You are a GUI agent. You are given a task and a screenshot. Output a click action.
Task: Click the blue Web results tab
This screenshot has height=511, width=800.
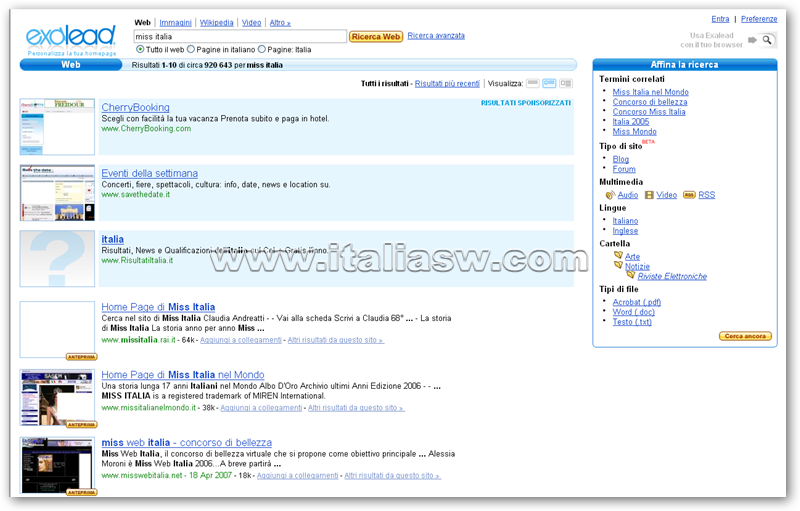click(x=71, y=65)
